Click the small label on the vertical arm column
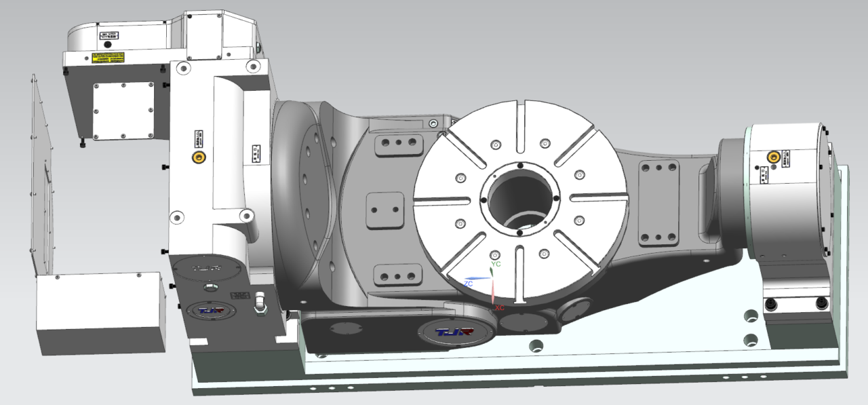The height and width of the screenshot is (405, 868). tap(255, 153)
